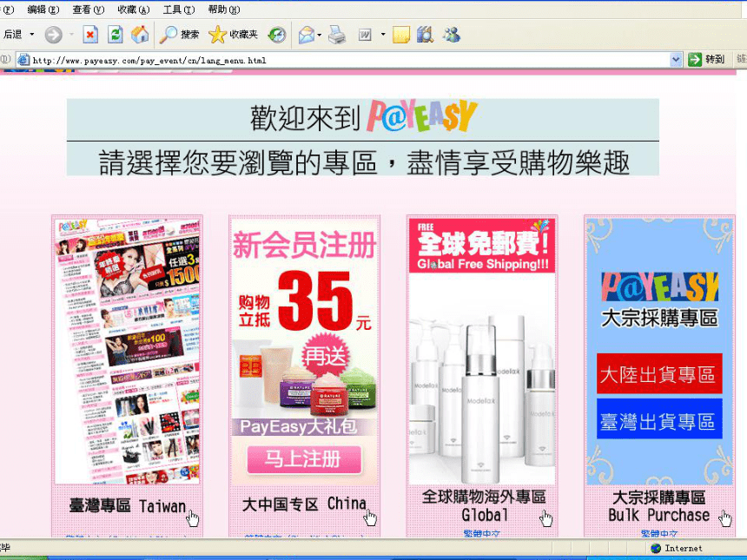The height and width of the screenshot is (560, 747).
Task: Click the Forward navigation arrow
Action: [x=53, y=35]
